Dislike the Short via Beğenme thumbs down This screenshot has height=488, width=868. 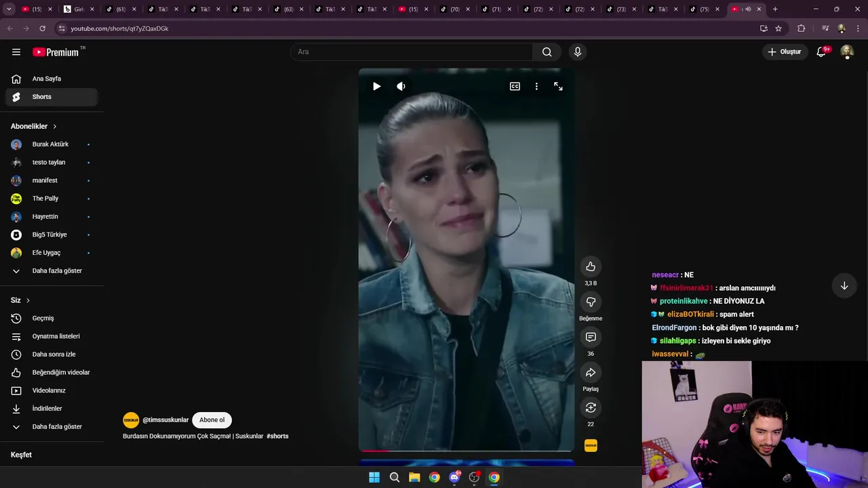591,302
